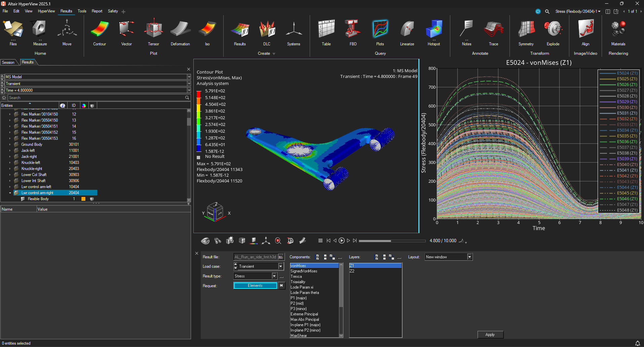Open the Explode transform tool
This screenshot has width=644, height=347.
[x=553, y=33]
